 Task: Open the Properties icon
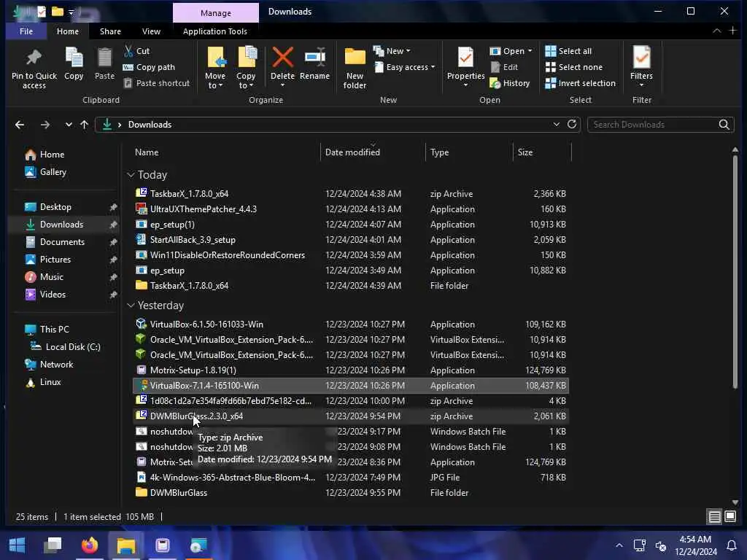pos(465,58)
